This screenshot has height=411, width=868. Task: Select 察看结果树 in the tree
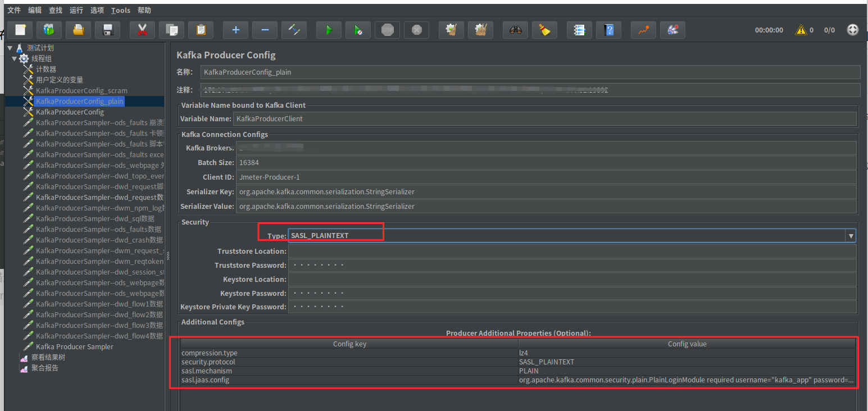[48, 357]
